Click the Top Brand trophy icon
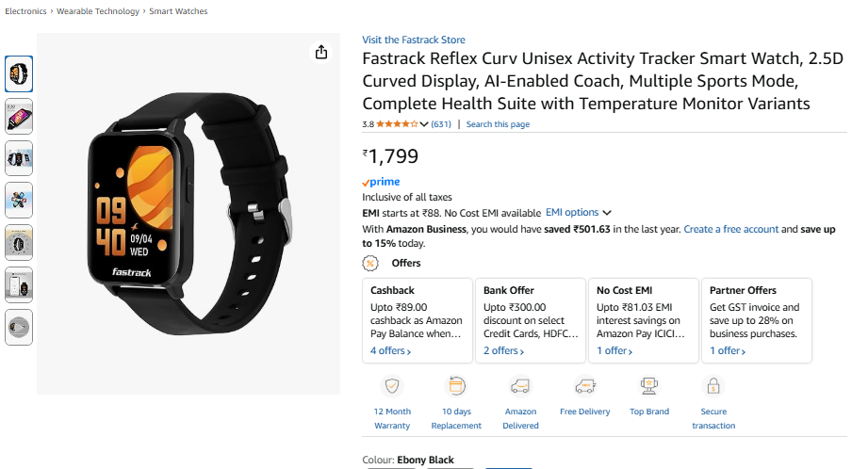The image size is (868, 469). pos(648,385)
